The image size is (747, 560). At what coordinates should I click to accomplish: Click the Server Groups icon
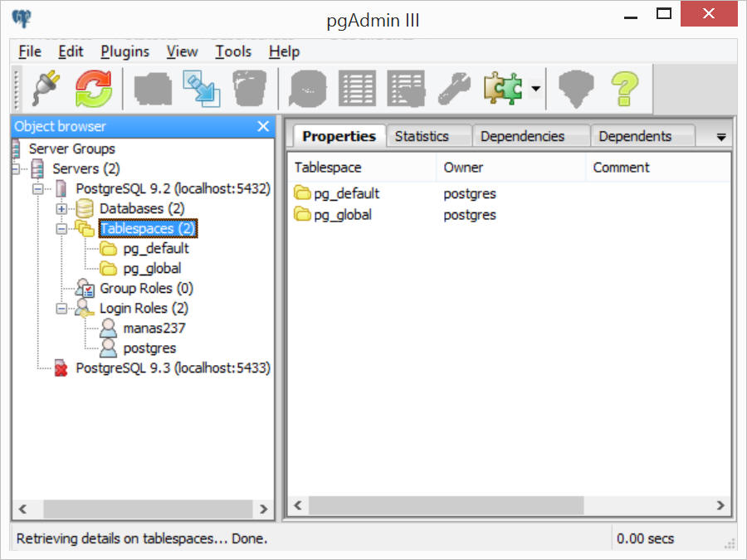tap(16, 149)
